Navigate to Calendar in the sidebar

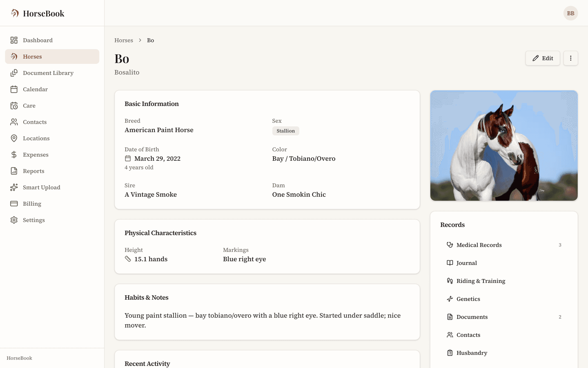pos(52,89)
